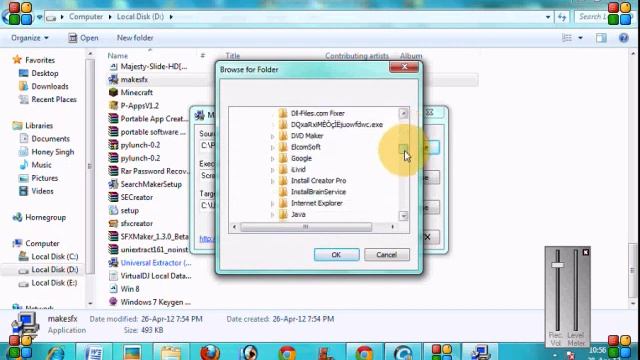Select the Portable App Creat... archive icon

coord(113,119)
